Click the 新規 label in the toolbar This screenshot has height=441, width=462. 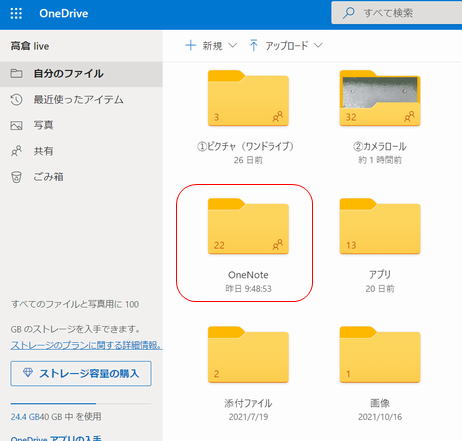[x=212, y=45]
